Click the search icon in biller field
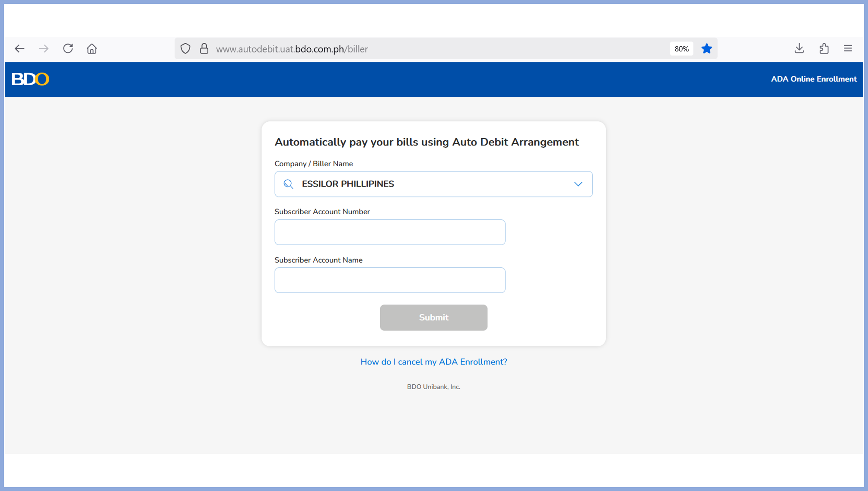 tap(288, 184)
